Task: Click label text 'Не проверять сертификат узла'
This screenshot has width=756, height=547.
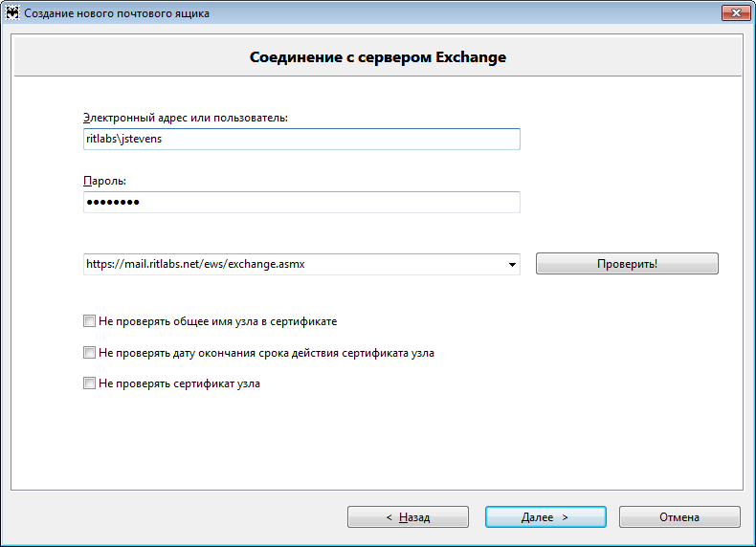Action: [x=179, y=383]
